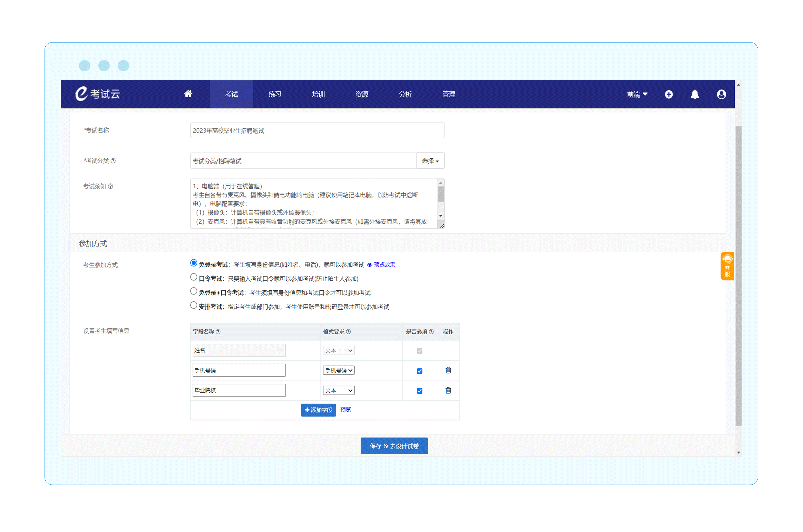
Task: Open format dropdown for 毕业院校 row
Action: point(338,391)
